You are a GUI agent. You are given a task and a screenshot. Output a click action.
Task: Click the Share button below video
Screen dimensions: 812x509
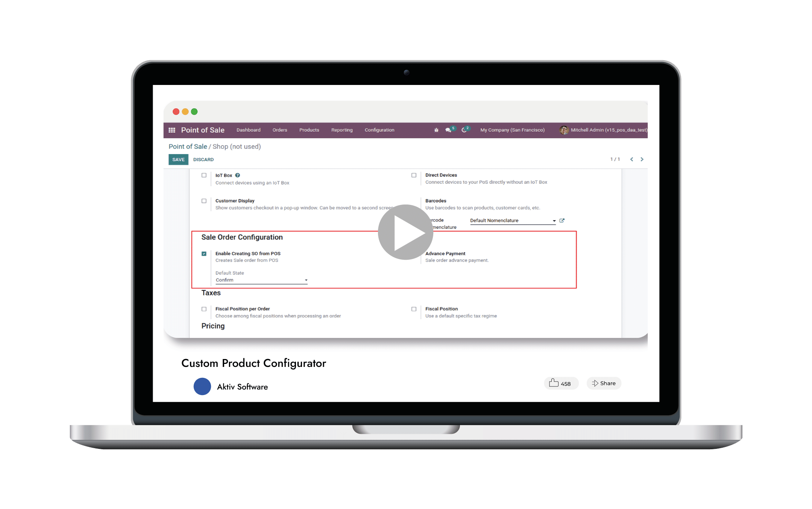pos(604,384)
